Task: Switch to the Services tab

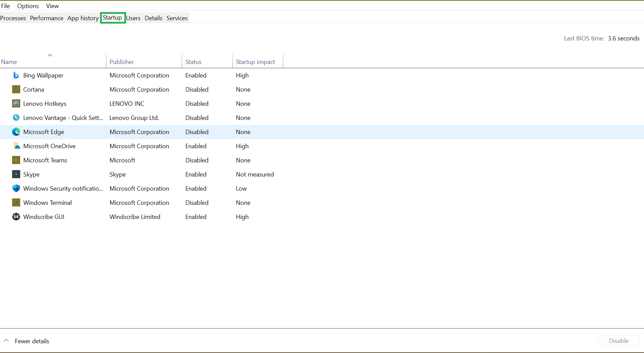Action: pyautogui.click(x=177, y=18)
